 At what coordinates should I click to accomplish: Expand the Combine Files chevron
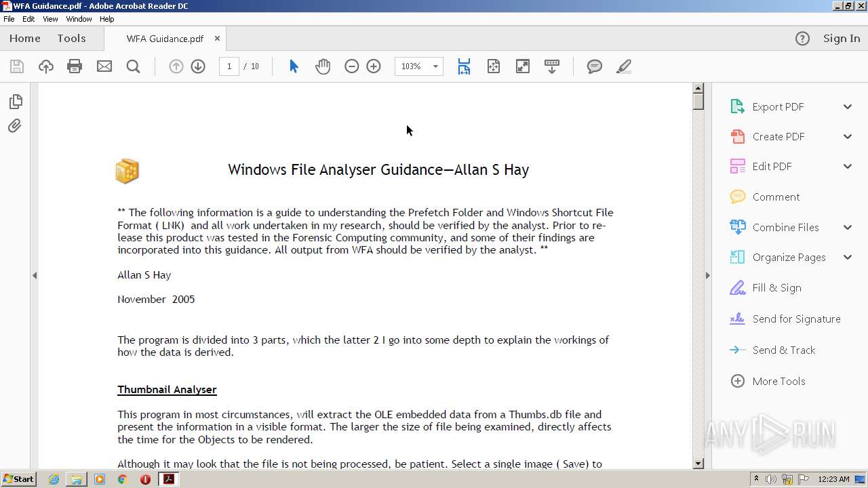(848, 228)
